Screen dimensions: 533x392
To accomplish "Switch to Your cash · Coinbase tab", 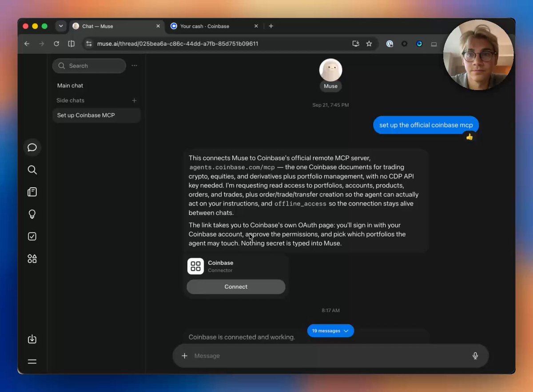I will pyautogui.click(x=215, y=26).
